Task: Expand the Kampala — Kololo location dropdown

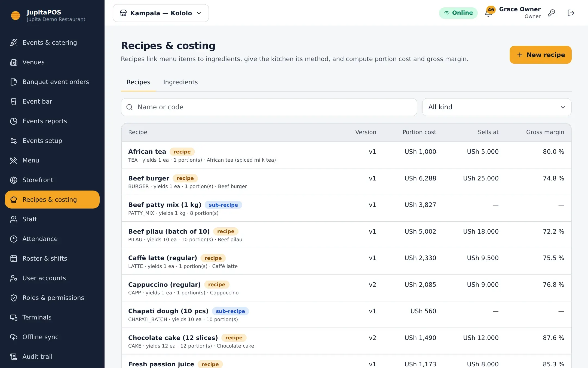Action: coord(161,13)
